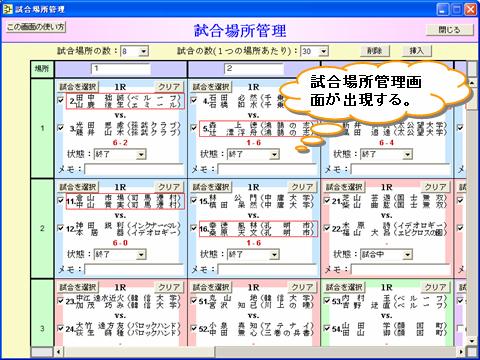Open the 状態 dropdown in row 1, place 1
Image resolution: width=480 pixels, height=360 pixels.
click(x=141, y=155)
